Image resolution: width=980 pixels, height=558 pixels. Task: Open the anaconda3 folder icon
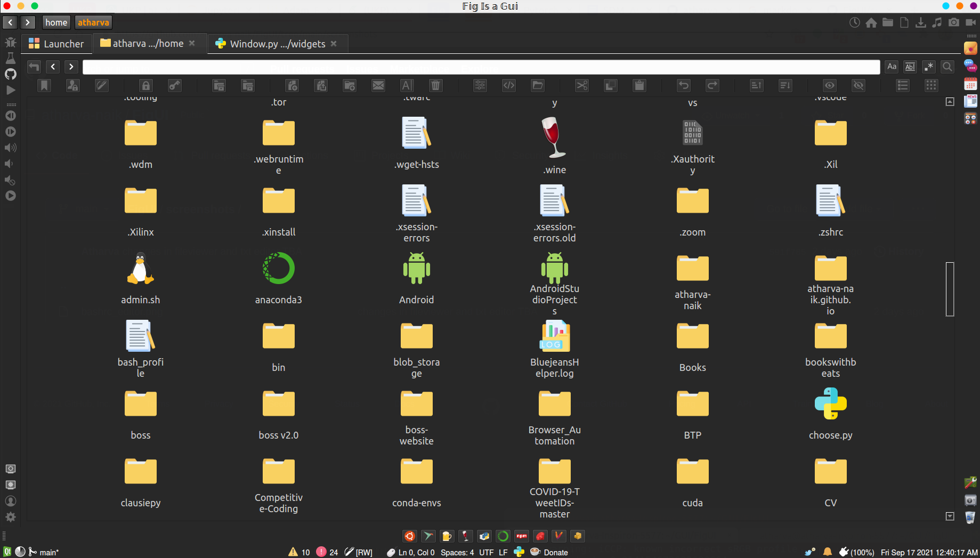coord(278,268)
